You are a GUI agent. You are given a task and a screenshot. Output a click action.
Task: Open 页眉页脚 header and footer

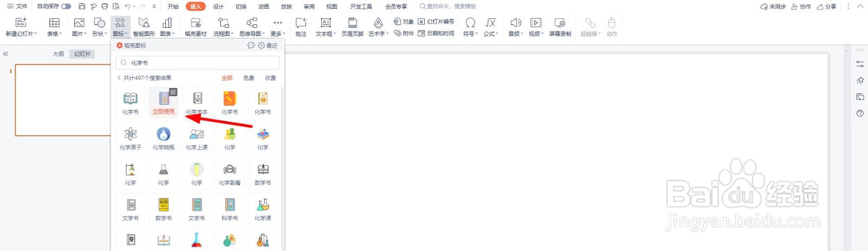tap(353, 27)
